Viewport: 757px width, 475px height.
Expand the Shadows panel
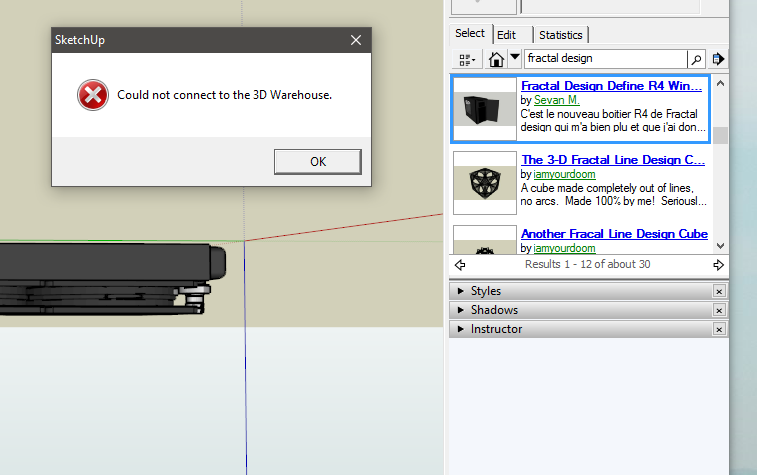[461, 310]
